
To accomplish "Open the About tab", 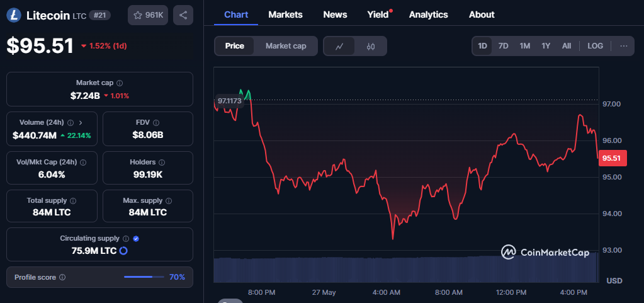I will pos(482,14).
